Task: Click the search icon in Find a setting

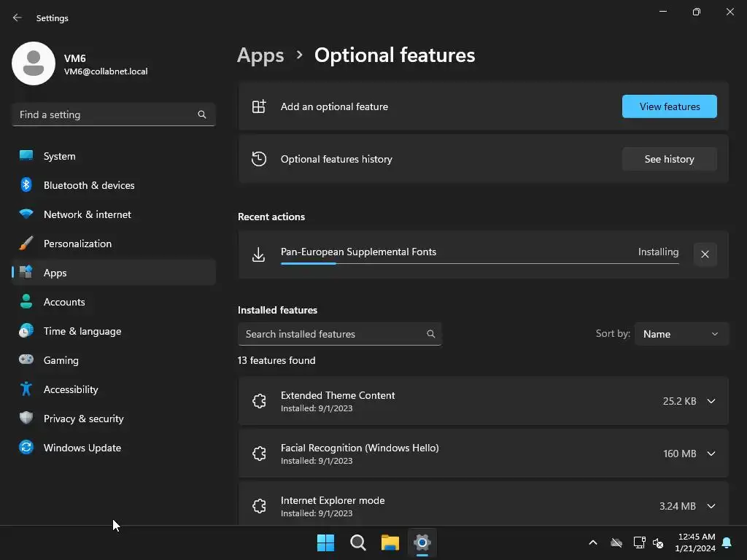Action: coord(202,114)
